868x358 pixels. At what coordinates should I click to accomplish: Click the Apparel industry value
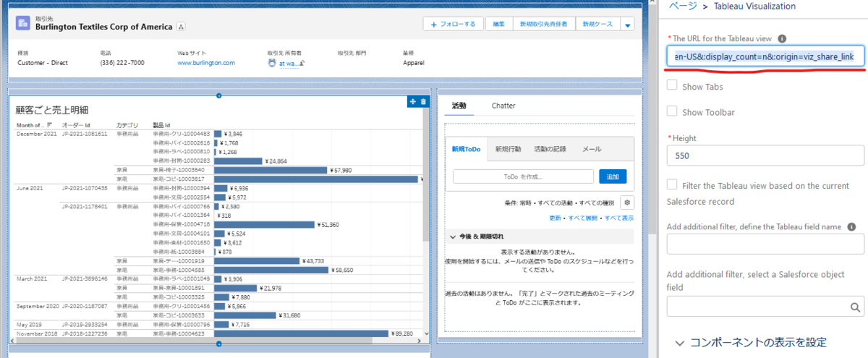(x=414, y=63)
